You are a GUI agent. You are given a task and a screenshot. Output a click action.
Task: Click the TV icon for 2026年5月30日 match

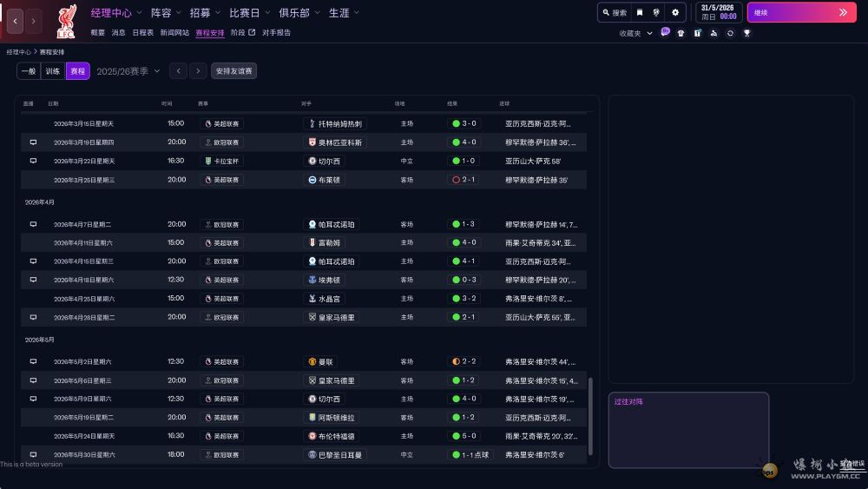point(33,454)
